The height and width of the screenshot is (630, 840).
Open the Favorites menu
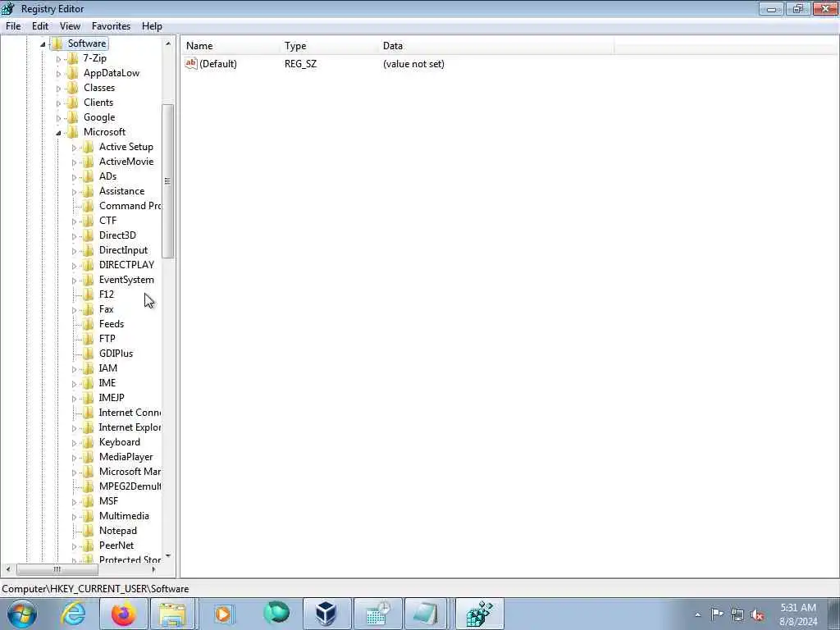pos(111,25)
